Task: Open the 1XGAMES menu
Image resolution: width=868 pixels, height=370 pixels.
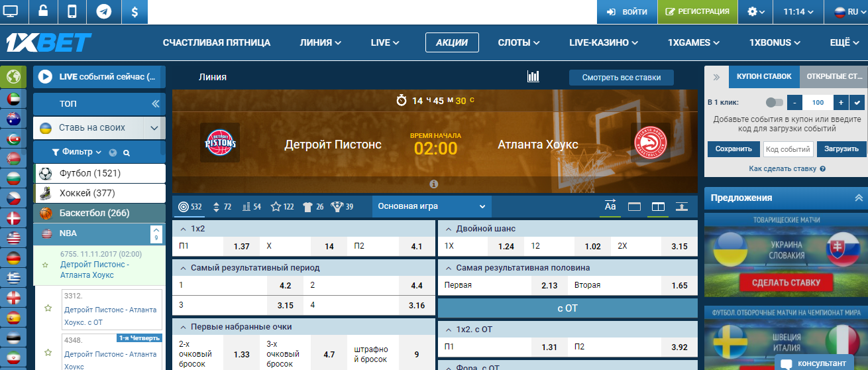Action: (693, 42)
